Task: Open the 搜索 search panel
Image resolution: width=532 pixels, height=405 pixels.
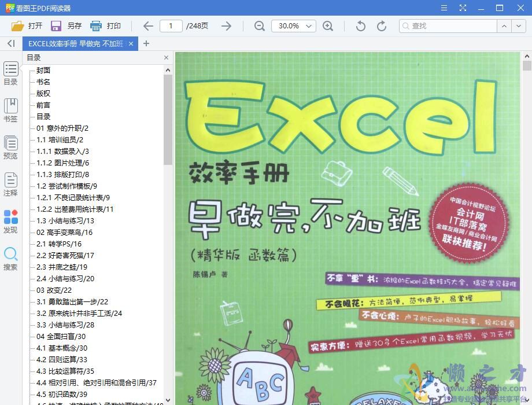Action: (x=10, y=259)
